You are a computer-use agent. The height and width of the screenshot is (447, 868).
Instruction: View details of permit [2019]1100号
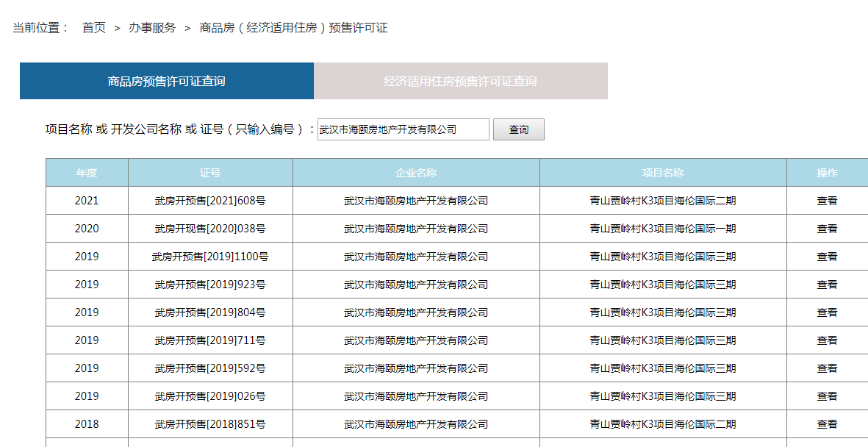(827, 257)
